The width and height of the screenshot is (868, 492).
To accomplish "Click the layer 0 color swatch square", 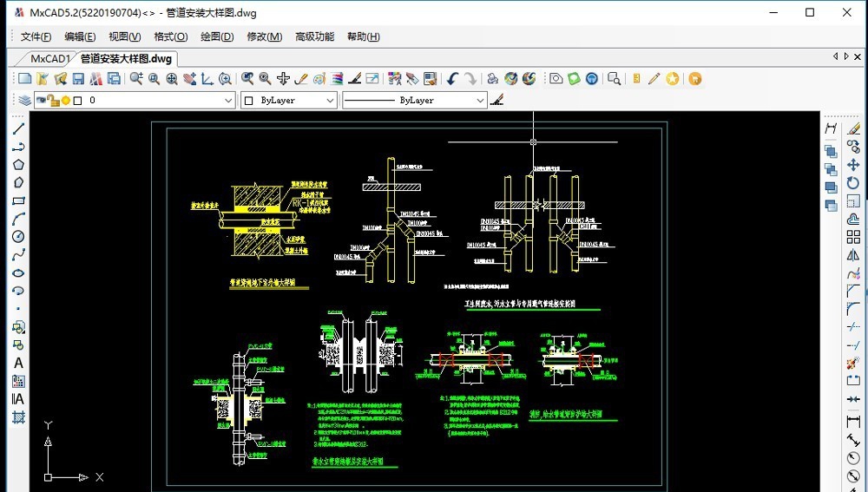I will (x=77, y=101).
